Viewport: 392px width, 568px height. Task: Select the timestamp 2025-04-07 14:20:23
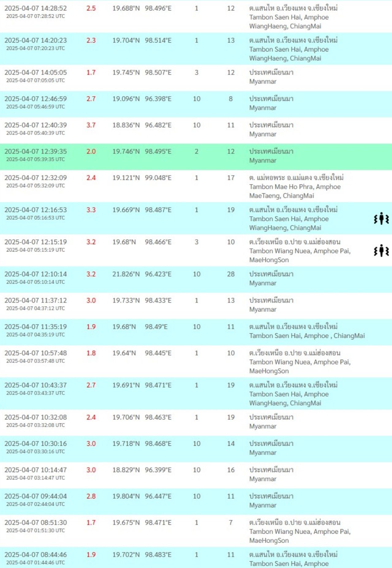coord(36,40)
